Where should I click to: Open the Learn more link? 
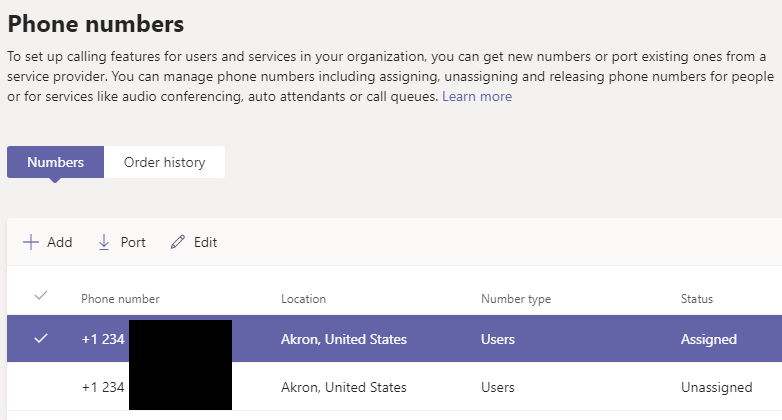click(x=477, y=97)
